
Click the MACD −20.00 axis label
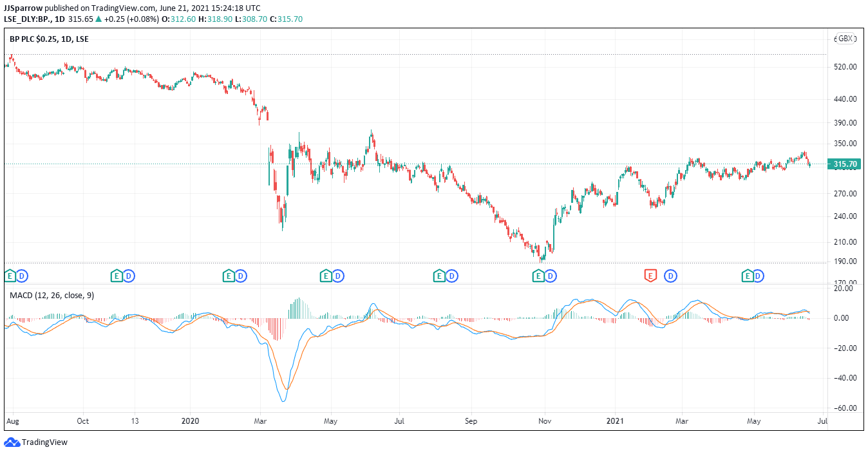tap(844, 348)
